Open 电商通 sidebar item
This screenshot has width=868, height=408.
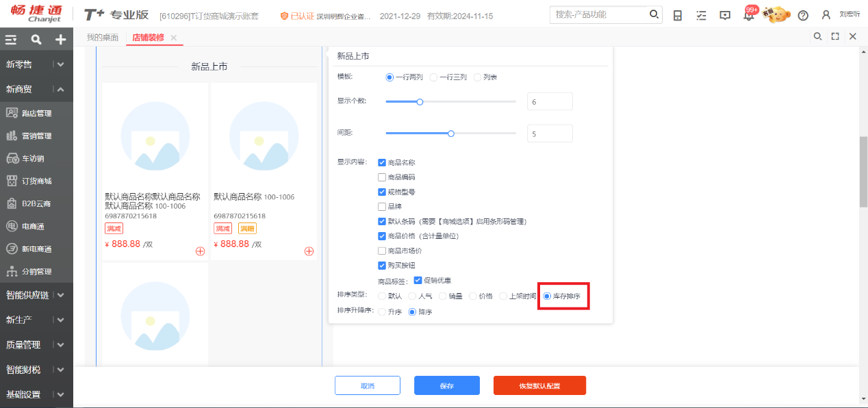coord(36,226)
